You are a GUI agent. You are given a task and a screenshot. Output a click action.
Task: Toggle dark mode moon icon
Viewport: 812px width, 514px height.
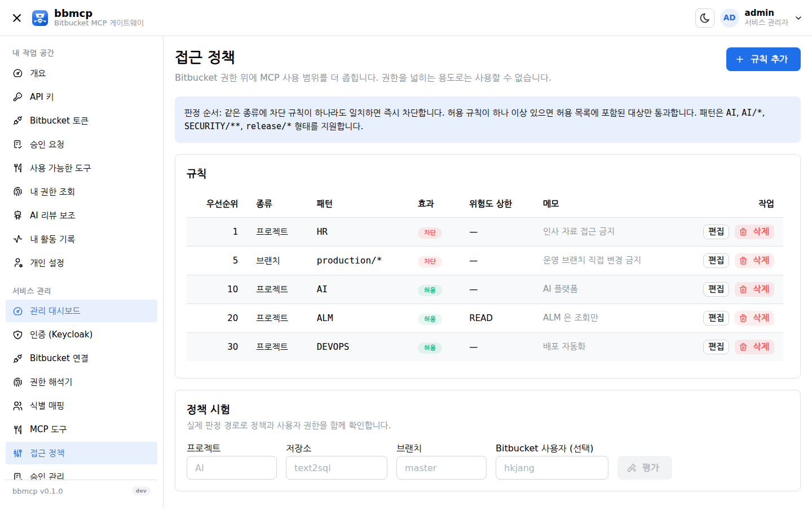[x=705, y=18]
